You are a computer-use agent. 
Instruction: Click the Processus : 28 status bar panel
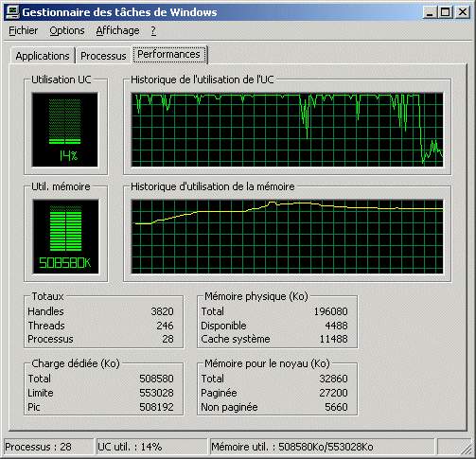[x=48, y=447]
